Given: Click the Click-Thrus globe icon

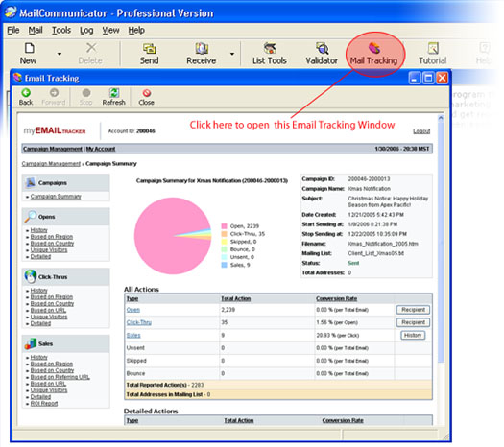Looking at the screenshot, I should point(30,276).
